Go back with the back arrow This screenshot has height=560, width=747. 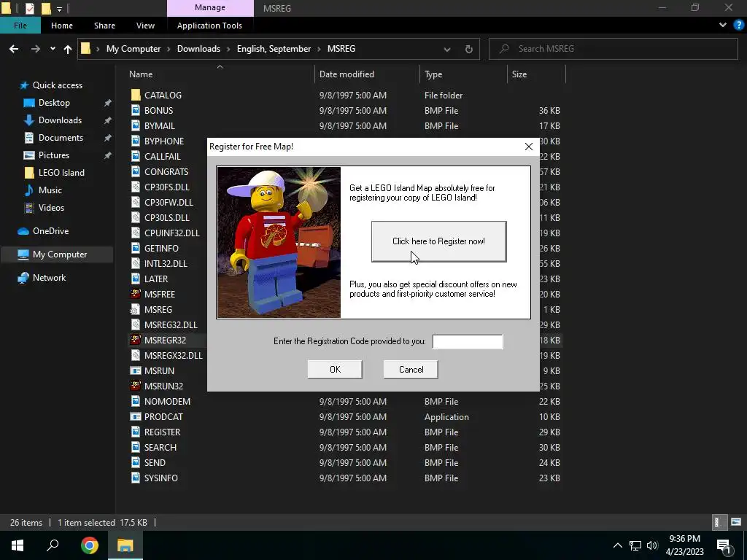click(x=14, y=49)
